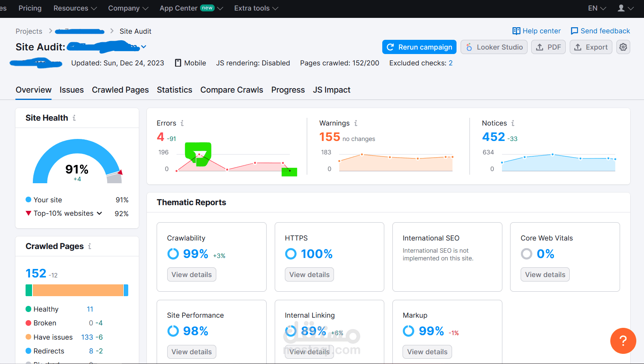Click the Broken pages count 0
Viewport: 644px width, 364px height.
pyautogui.click(x=91, y=323)
